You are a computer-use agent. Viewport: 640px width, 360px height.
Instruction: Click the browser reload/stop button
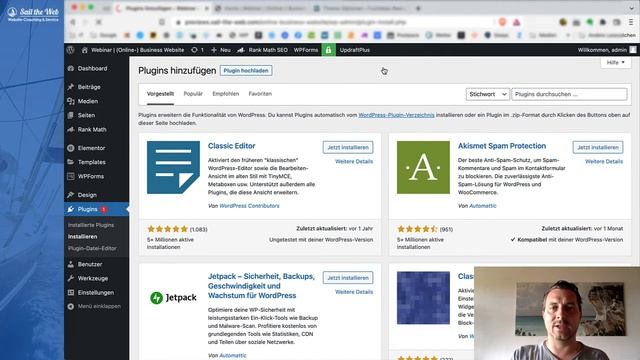[x=99, y=22]
